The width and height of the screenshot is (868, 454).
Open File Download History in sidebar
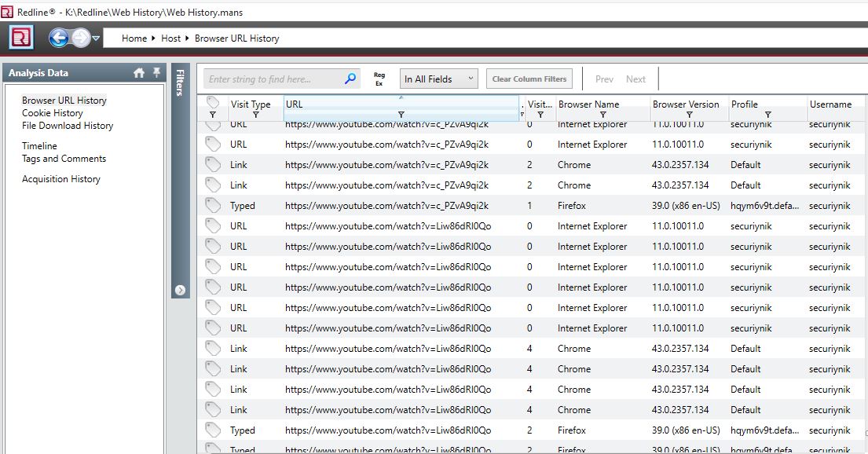tap(68, 126)
